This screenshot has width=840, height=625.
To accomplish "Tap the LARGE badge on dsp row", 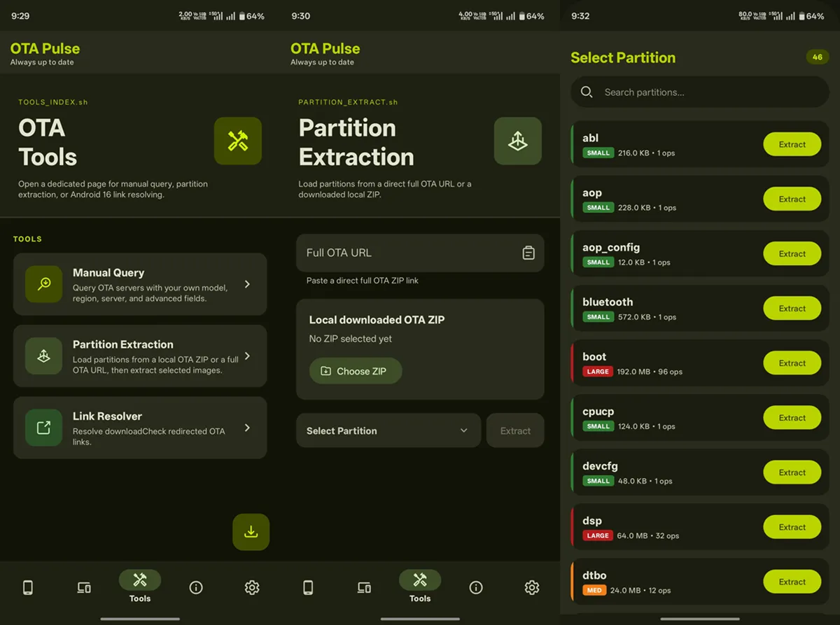I will [598, 535].
